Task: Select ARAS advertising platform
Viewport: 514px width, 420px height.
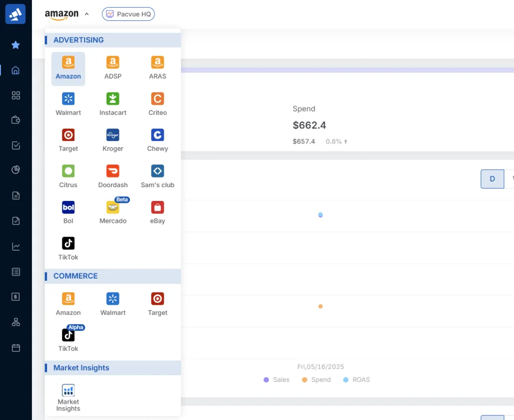Action: point(158,68)
